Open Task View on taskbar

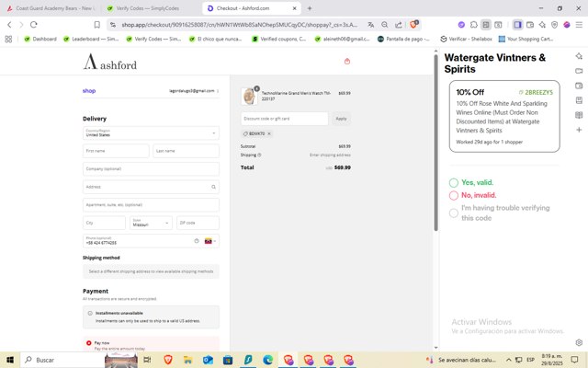[147, 360]
